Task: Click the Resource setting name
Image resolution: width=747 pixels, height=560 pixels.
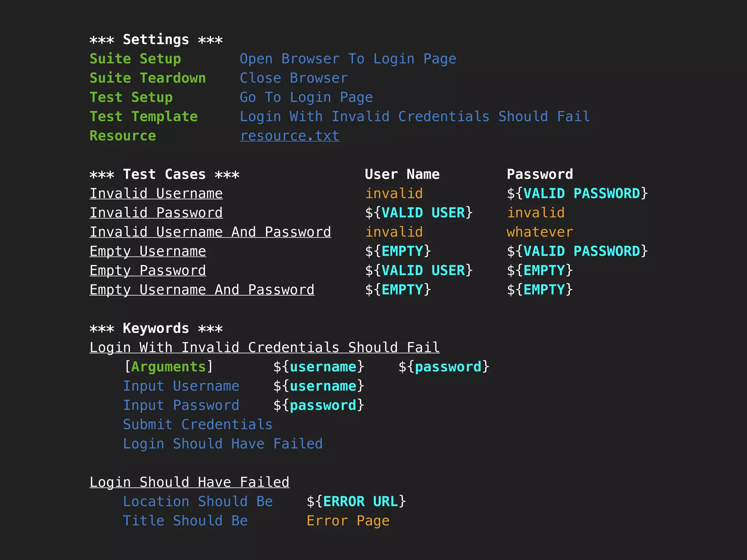Action: tap(123, 136)
